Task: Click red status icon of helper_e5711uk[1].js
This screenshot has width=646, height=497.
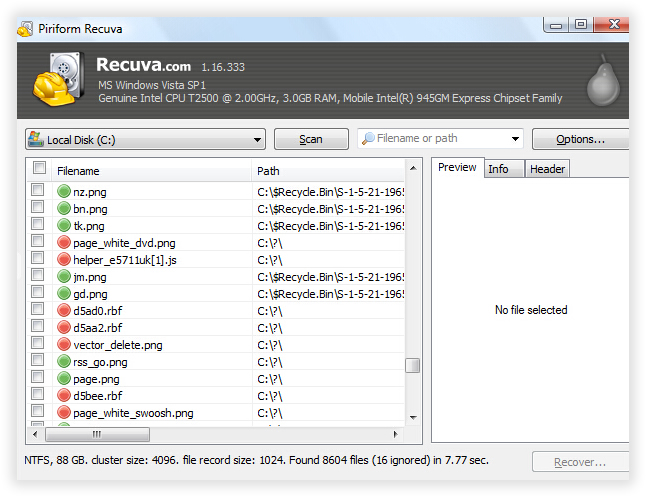Action: tap(64, 259)
